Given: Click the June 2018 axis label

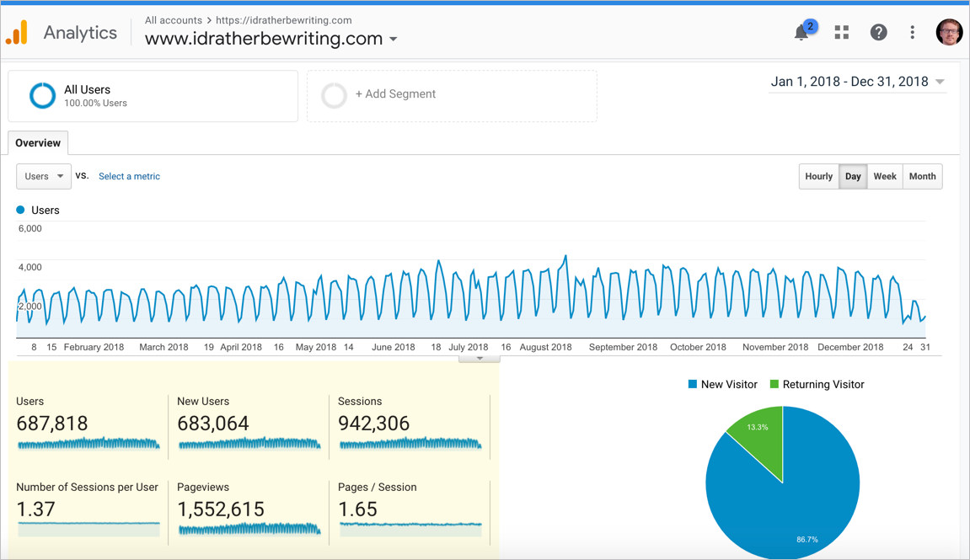Looking at the screenshot, I should pos(394,348).
